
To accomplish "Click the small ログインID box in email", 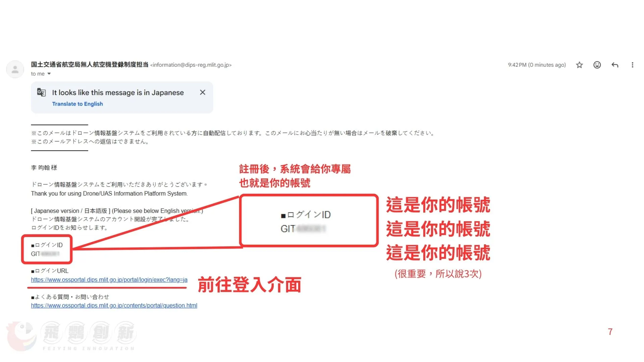I will [47, 249].
